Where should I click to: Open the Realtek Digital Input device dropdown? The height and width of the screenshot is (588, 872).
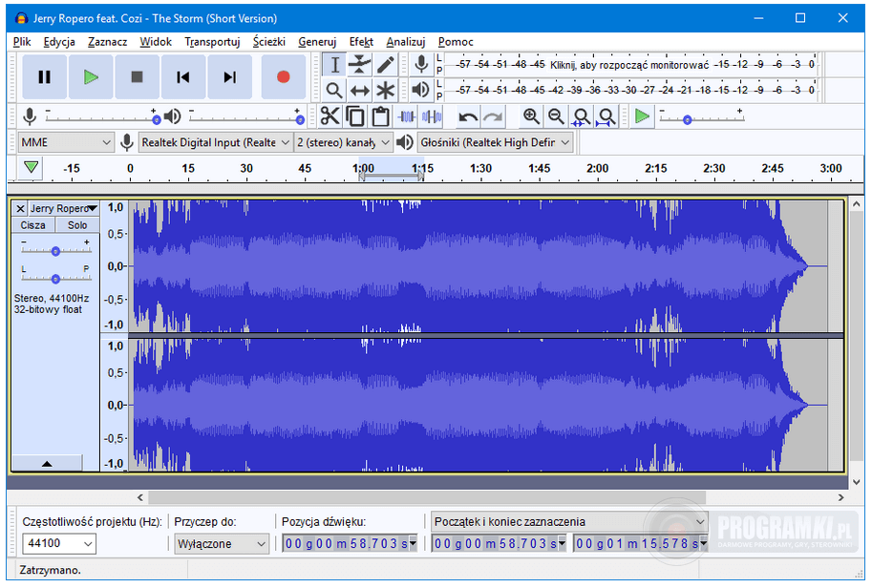215,142
